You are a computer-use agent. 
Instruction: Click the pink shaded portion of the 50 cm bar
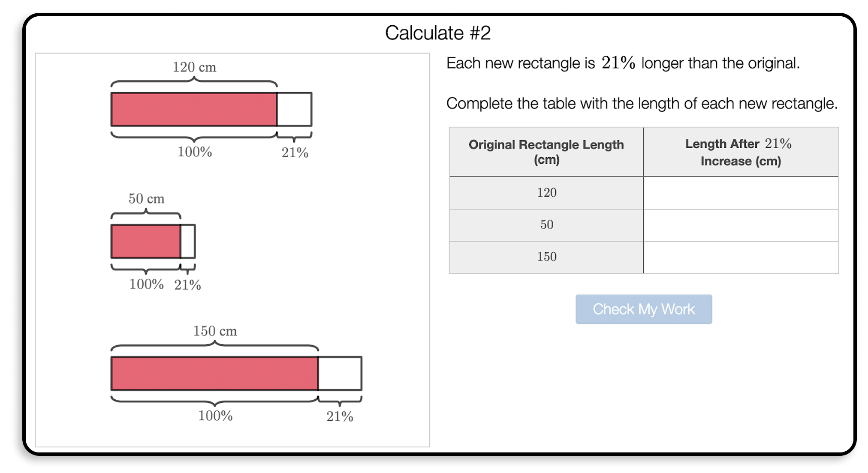pos(146,240)
